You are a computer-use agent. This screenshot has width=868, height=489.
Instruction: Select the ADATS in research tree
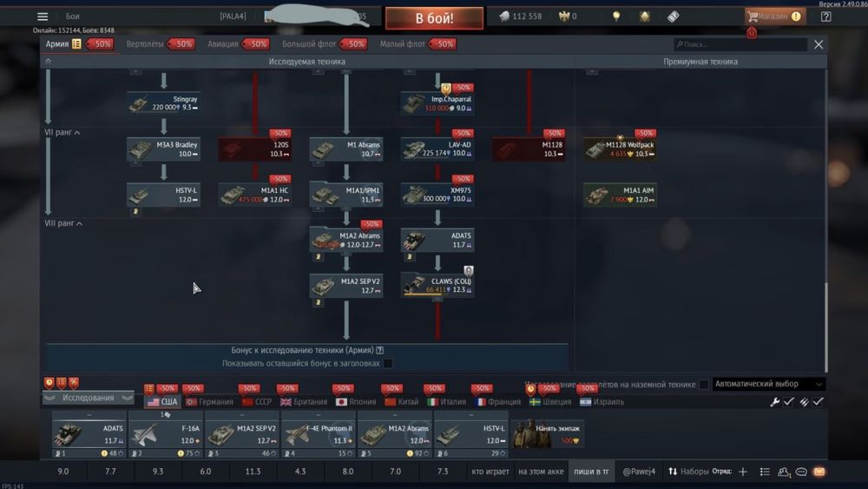click(x=437, y=241)
